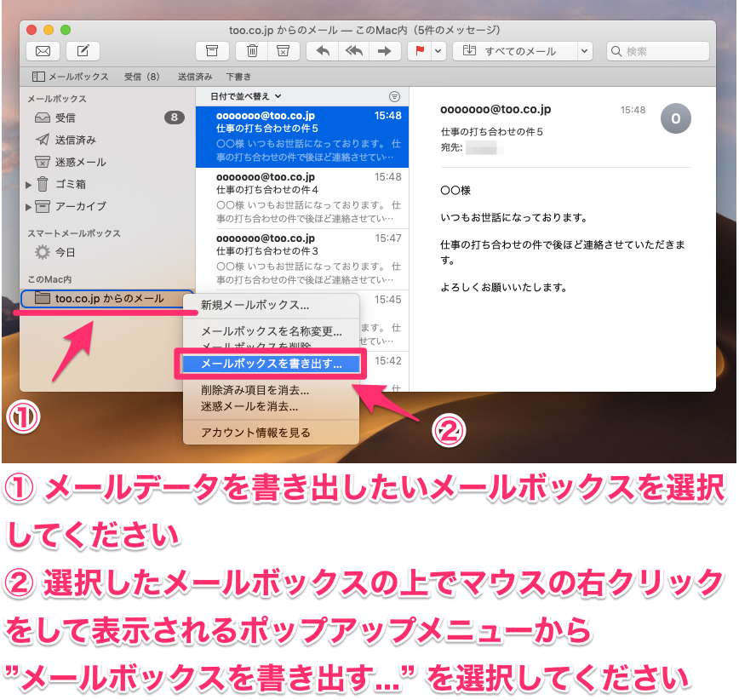Click sender address in message header

(496, 109)
